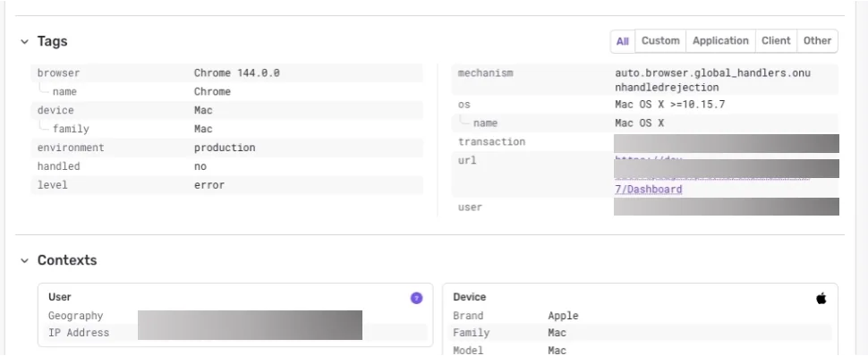Collapse the Contexts section chevron
This screenshot has width=868, height=356.
[24, 261]
